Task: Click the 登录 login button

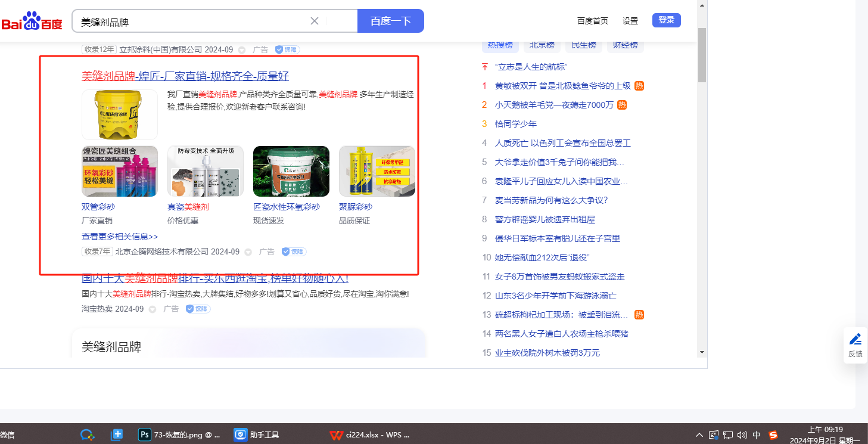Action: (x=666, y=20)
